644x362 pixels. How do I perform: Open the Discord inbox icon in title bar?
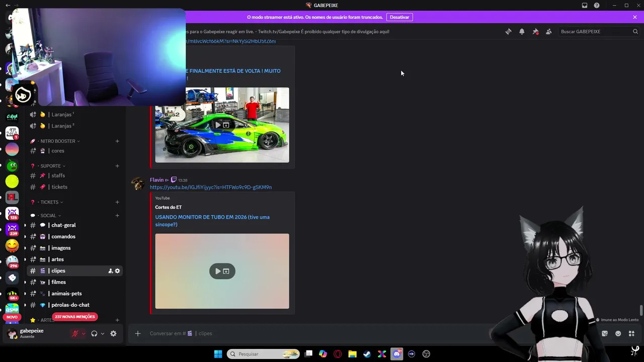585,6
